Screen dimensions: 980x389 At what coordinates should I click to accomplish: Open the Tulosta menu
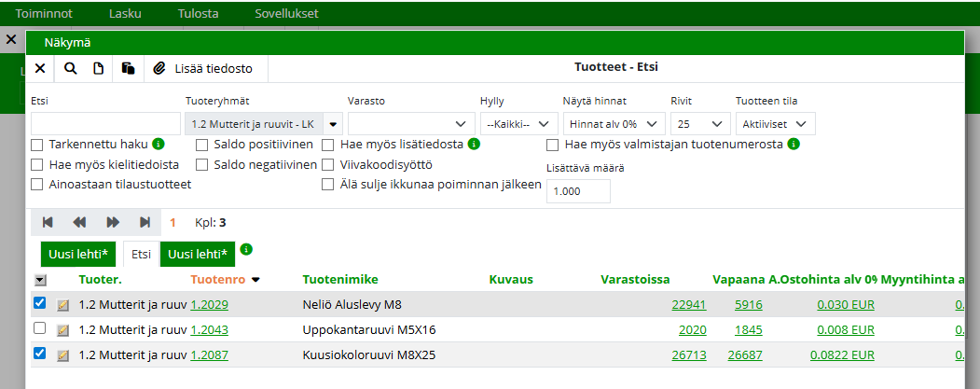(x=198, y=14)
